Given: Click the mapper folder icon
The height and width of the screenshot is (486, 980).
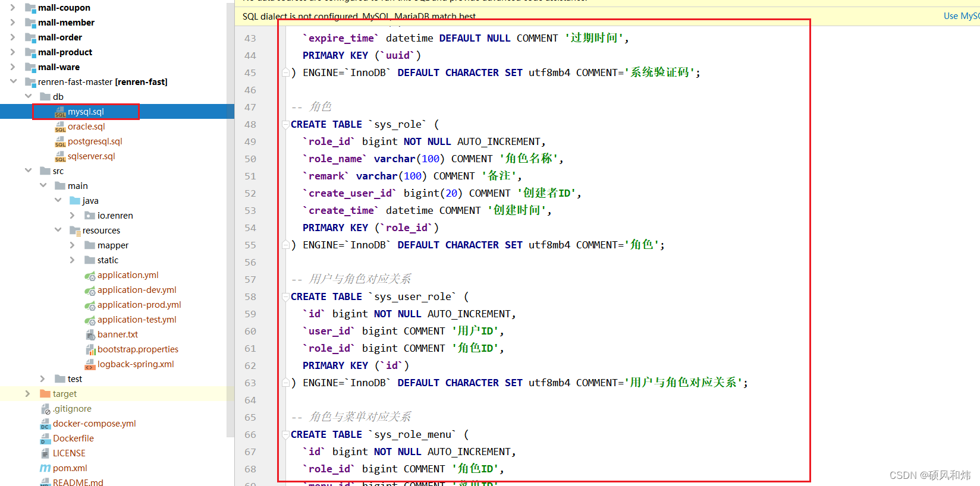Looking at the screenshot, I should point(90,245).
